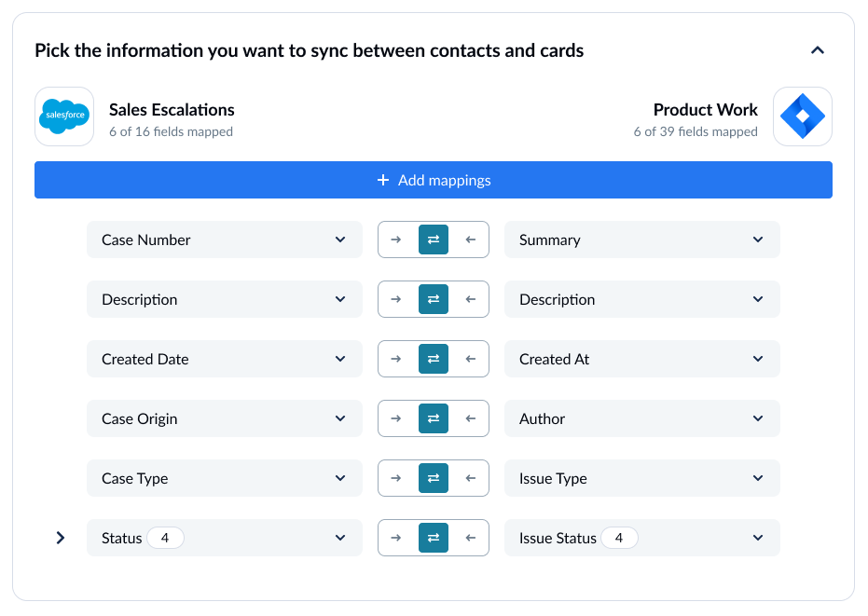Click '6 of 39 fields mapped' text
868x616 pixels.
[696, 131]
